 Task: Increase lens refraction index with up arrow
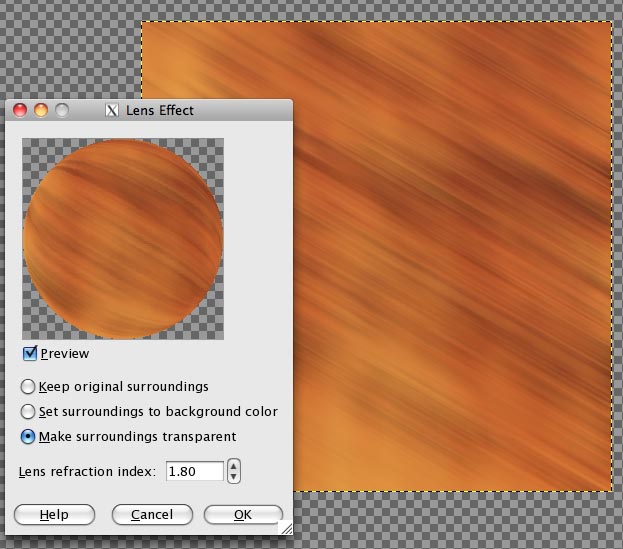coord(234,466)
